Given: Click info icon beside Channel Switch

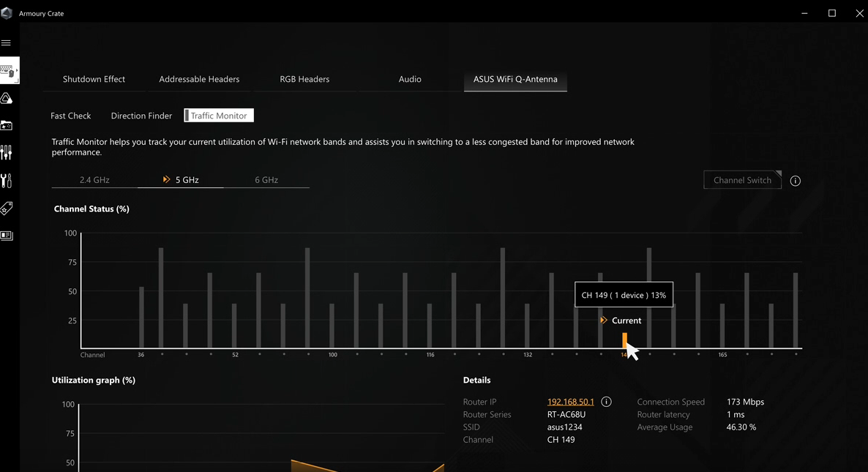Looking at the screenshot, I should point(796,181).
